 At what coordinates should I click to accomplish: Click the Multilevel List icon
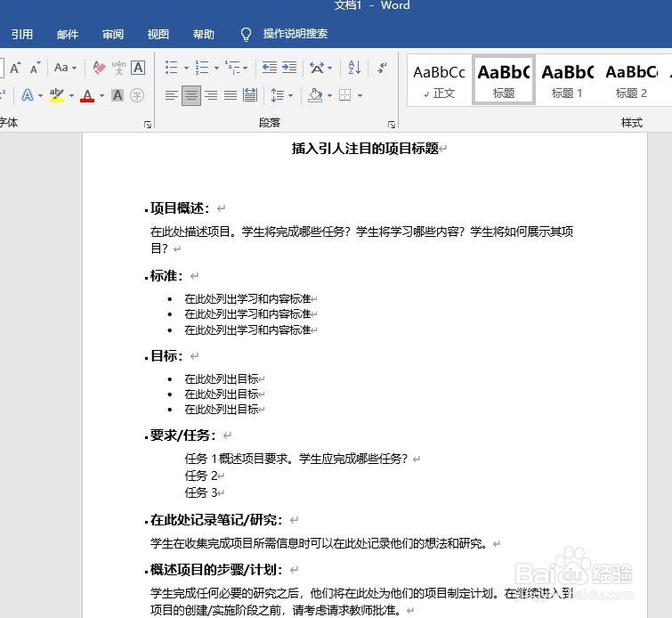coord(232,68)
